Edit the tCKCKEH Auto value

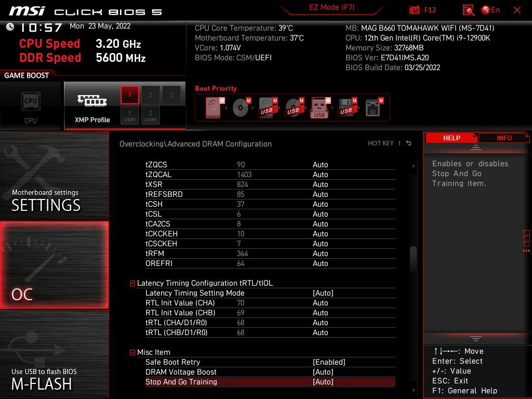[320, 234]
